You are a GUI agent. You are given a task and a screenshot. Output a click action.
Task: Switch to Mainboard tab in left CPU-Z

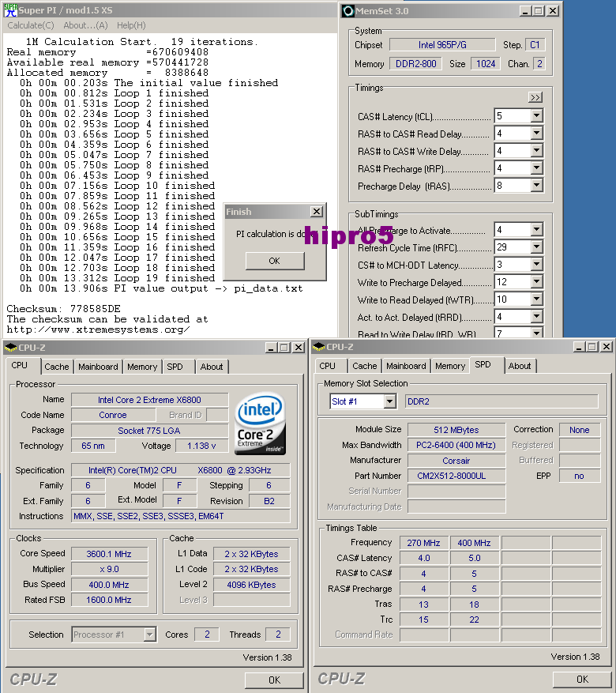(98, 367)
